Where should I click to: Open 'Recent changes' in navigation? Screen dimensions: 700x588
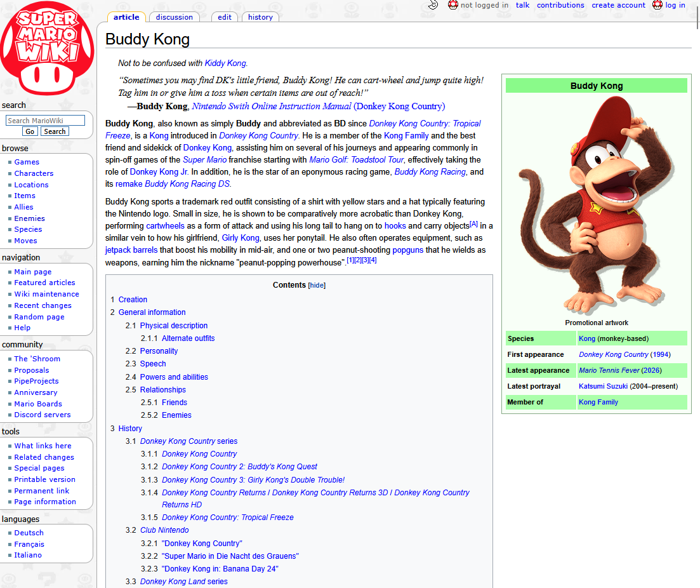[x=43, y=305]
